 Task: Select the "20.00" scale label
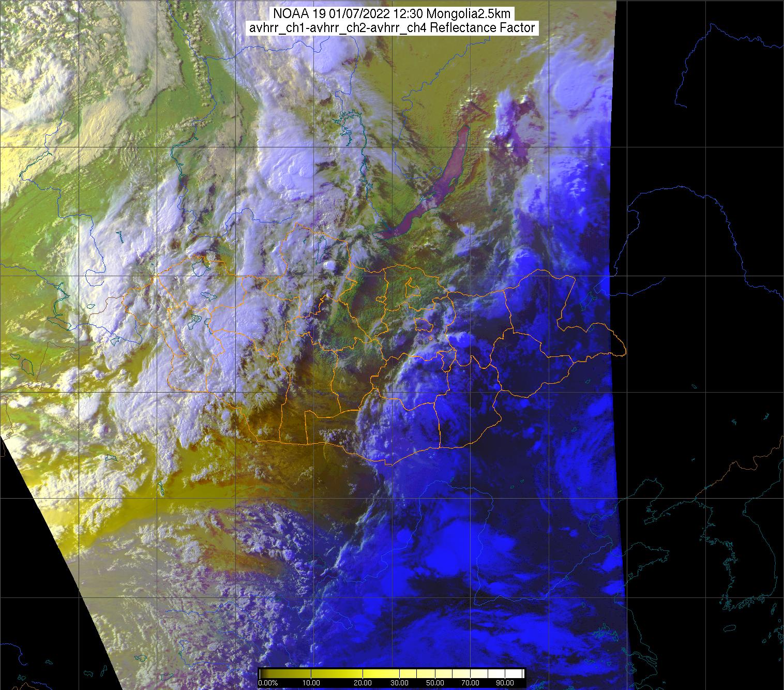coord(363,683)
